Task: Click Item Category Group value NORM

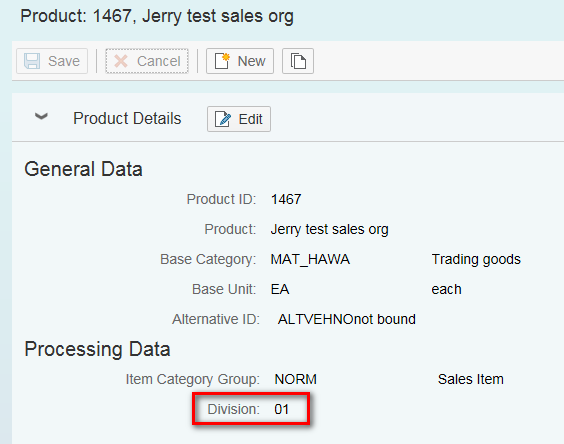Action: (x=296, y=379)
